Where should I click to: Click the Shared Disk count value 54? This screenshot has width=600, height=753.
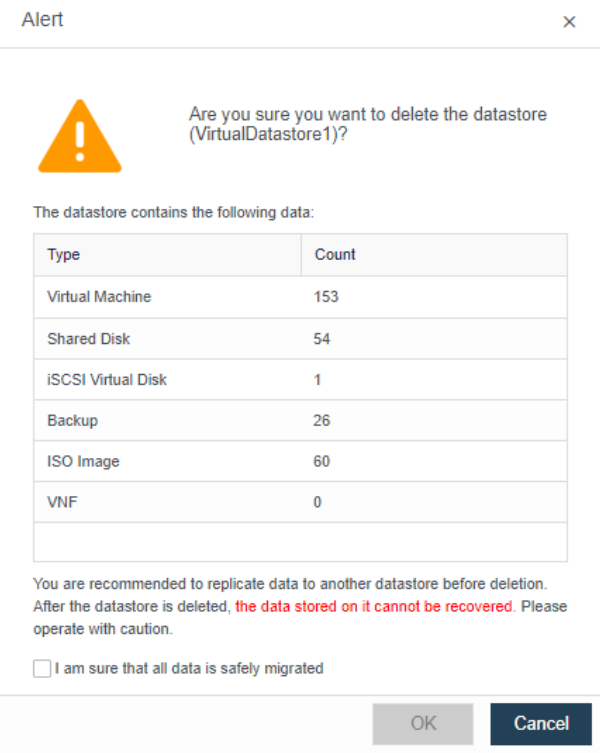tap(322, 339)
